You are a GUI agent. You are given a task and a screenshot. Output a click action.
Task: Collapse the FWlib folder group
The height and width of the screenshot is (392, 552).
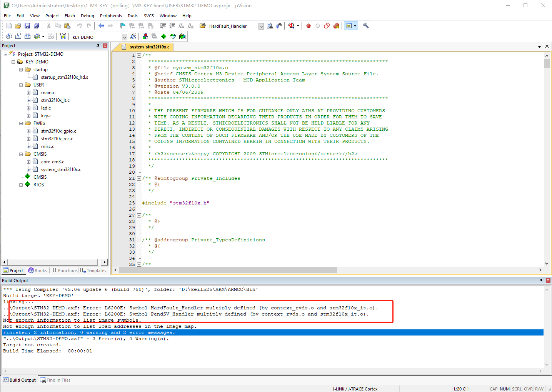pyautogui.click(x=21, y=123)
